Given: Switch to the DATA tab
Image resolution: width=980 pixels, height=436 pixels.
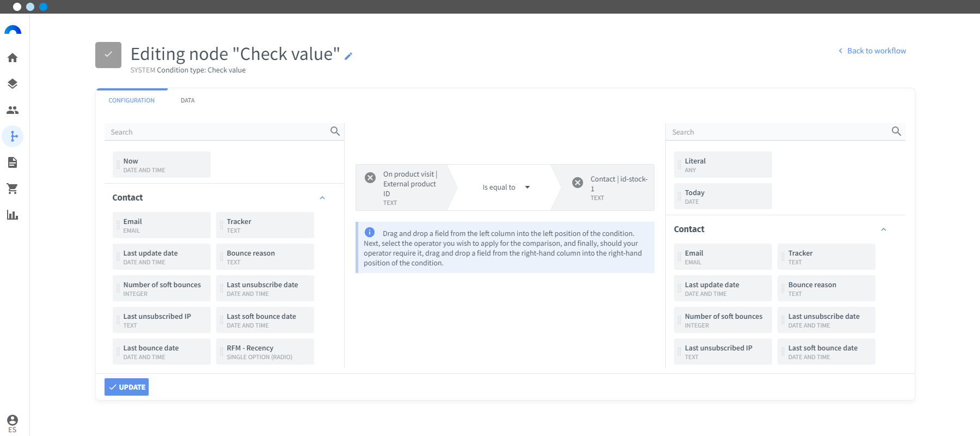Looking at the screenshot, I should (x=188, y=100).
